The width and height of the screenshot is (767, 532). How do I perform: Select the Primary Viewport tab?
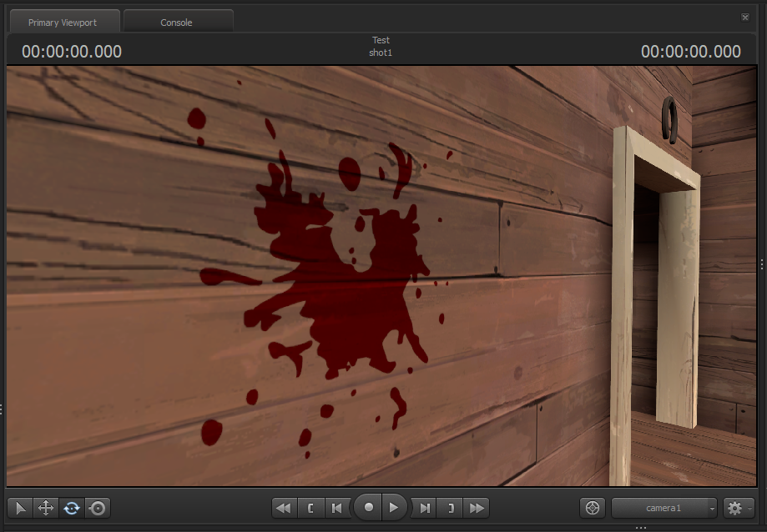63,23
